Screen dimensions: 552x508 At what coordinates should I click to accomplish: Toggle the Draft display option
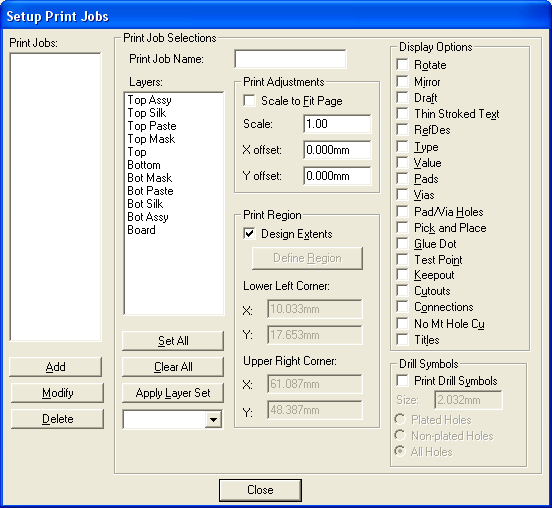402,97
